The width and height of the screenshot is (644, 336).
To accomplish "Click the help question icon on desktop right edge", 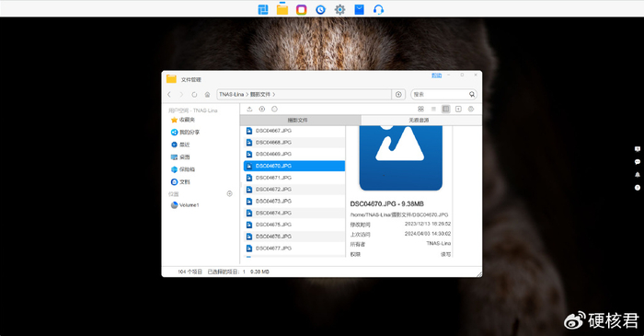I will pos(638,188).
